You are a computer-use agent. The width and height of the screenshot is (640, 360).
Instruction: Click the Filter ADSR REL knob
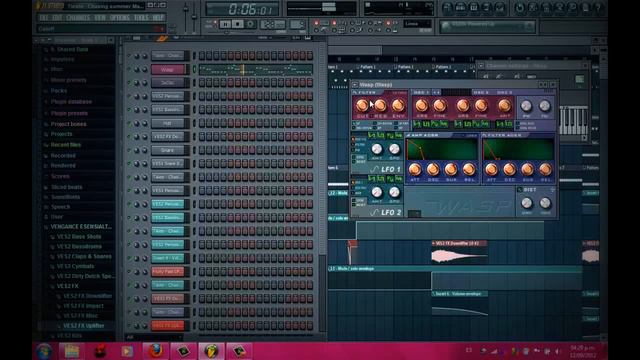pos(545,169)
